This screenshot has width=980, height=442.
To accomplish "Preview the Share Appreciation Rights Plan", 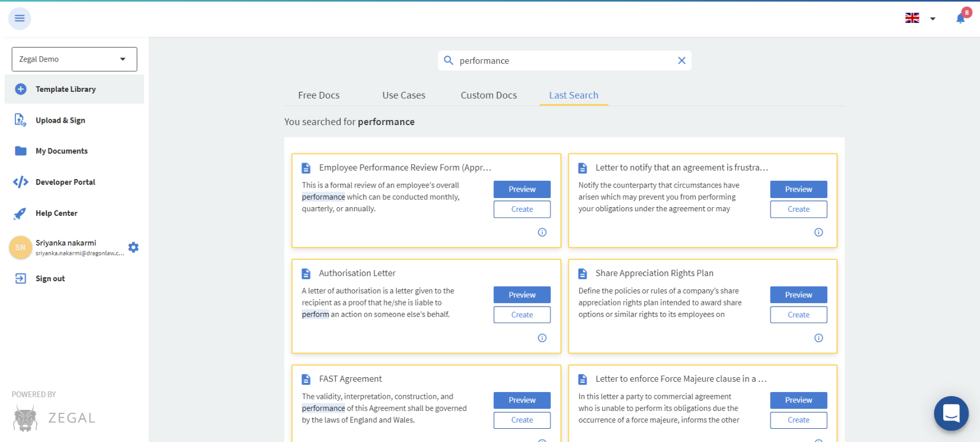I will (x=799, y=294).
